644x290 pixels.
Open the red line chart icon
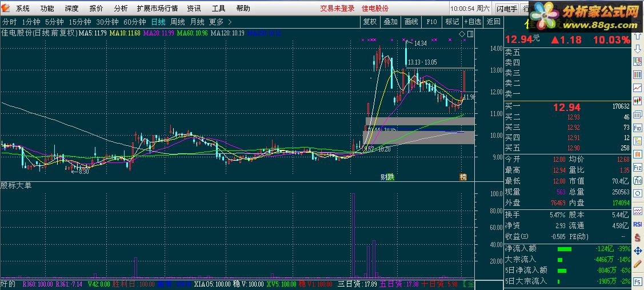coord(638,88)
